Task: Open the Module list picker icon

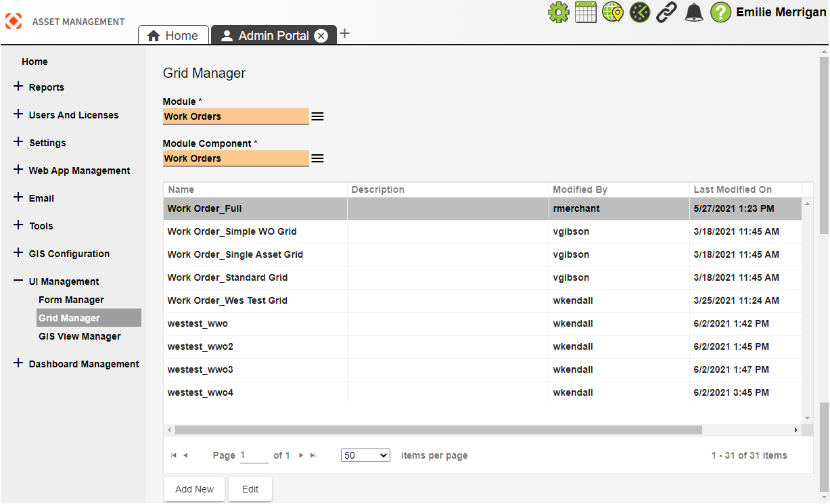Action: click(317, 116)
